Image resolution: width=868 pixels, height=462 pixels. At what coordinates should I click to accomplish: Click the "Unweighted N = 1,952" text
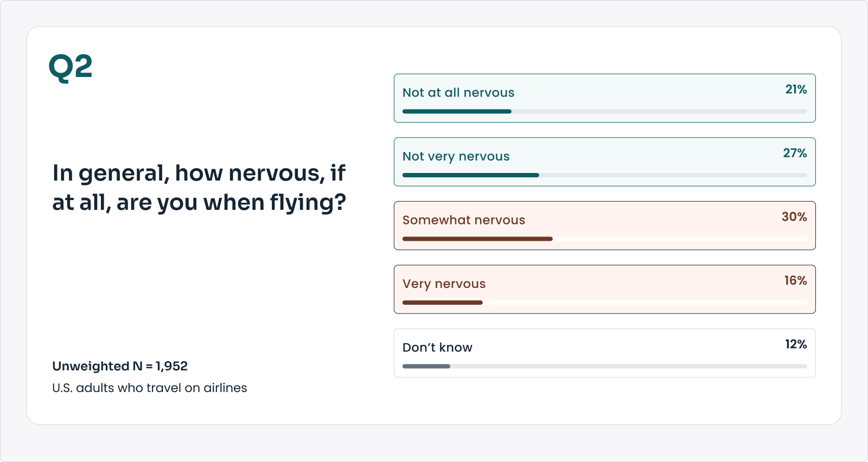tap(120, 366)
